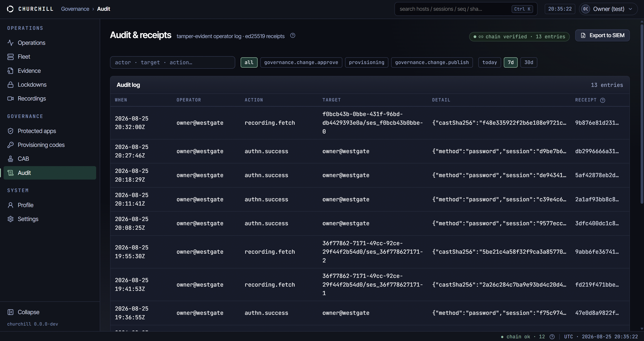Click Export to SIEM button
This screenshot has width=644, height=341.
pyautogui.click(x=602, y=36)
